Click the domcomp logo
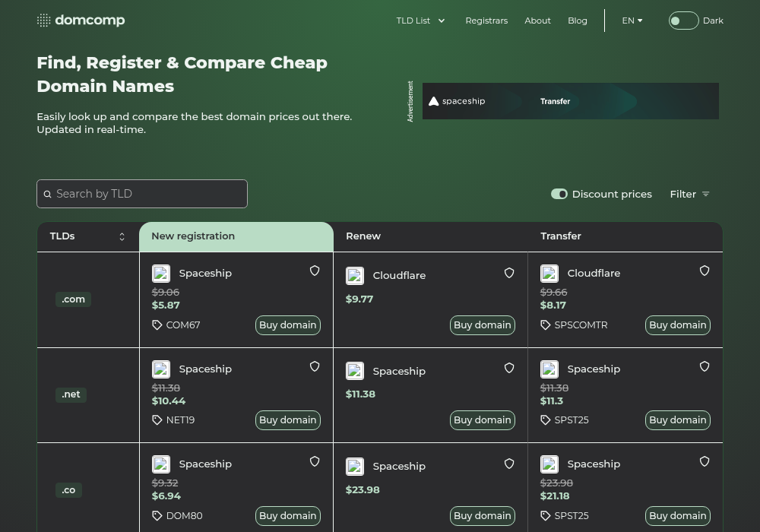760x532 pixels. pyautogui.click(x=81, y=21)
